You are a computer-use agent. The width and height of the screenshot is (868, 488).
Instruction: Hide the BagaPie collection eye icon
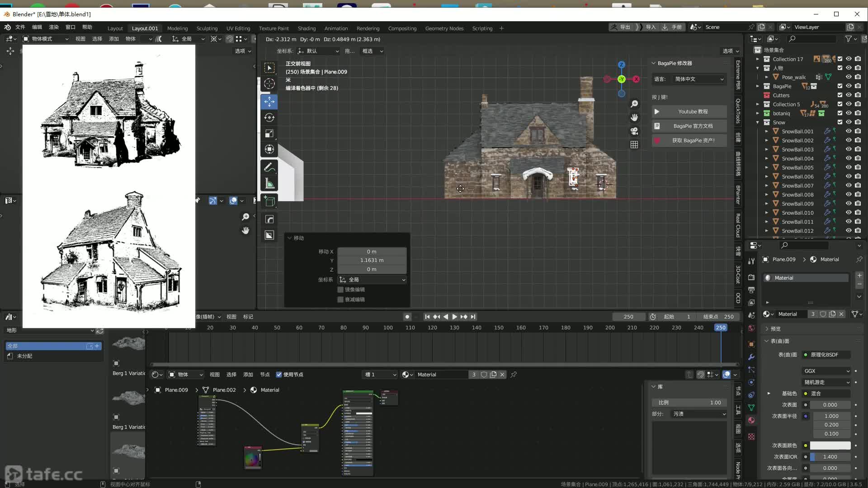point(849,86)
